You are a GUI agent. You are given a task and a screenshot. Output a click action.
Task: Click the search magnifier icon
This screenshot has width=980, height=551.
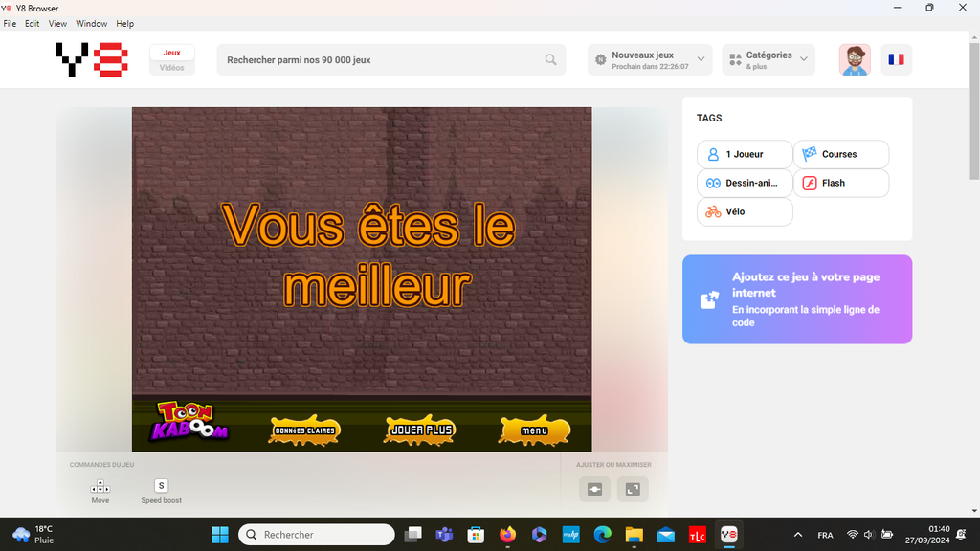coord(550,59)
